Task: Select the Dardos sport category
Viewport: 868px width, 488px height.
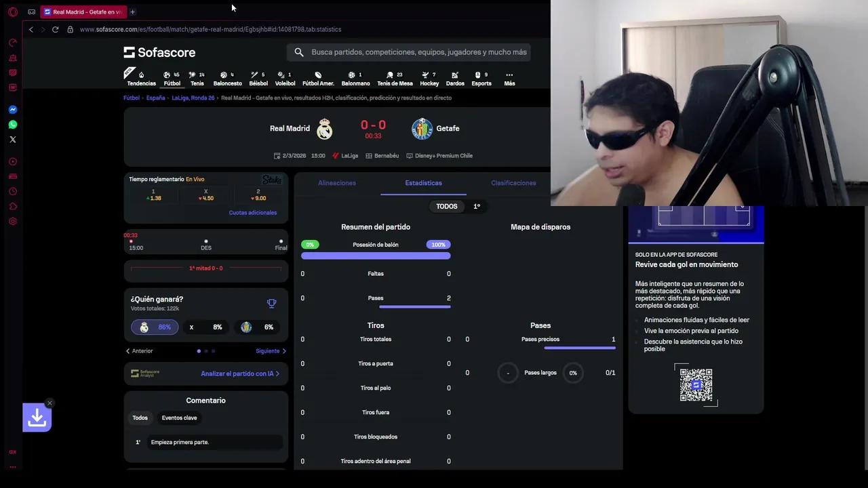Action: pos(455,79)
